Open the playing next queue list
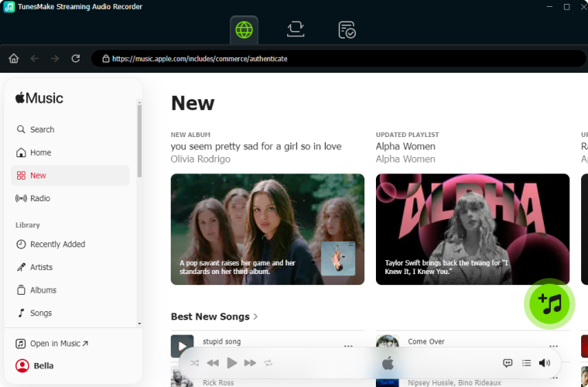The image size is (588, 387). pos(527,363)
